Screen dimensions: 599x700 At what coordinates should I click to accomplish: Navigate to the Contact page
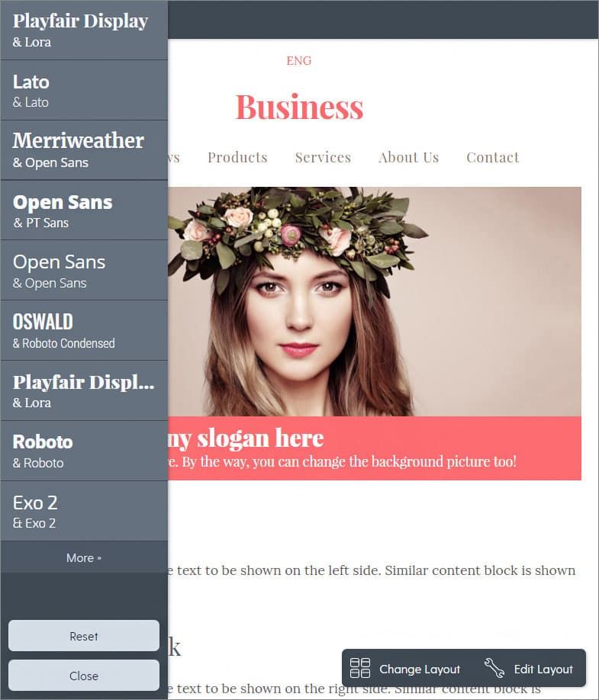(493, 157)
